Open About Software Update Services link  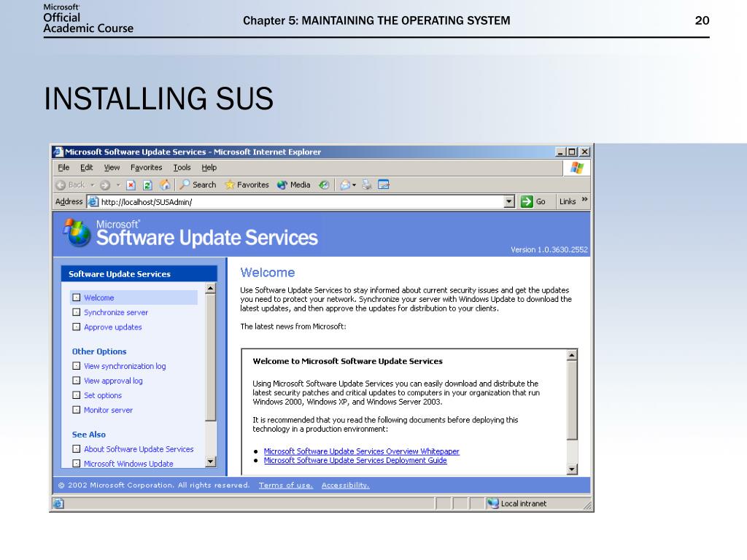point(139,449)
